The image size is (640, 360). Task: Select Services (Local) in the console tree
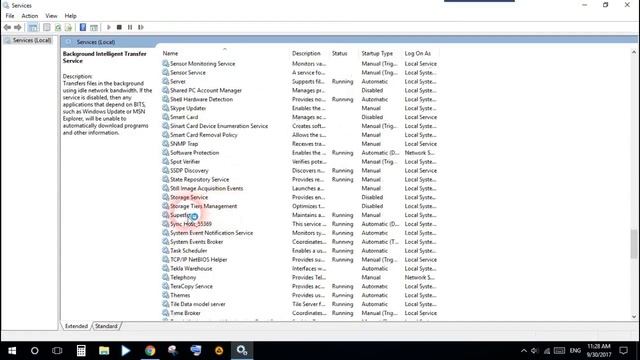31,40
